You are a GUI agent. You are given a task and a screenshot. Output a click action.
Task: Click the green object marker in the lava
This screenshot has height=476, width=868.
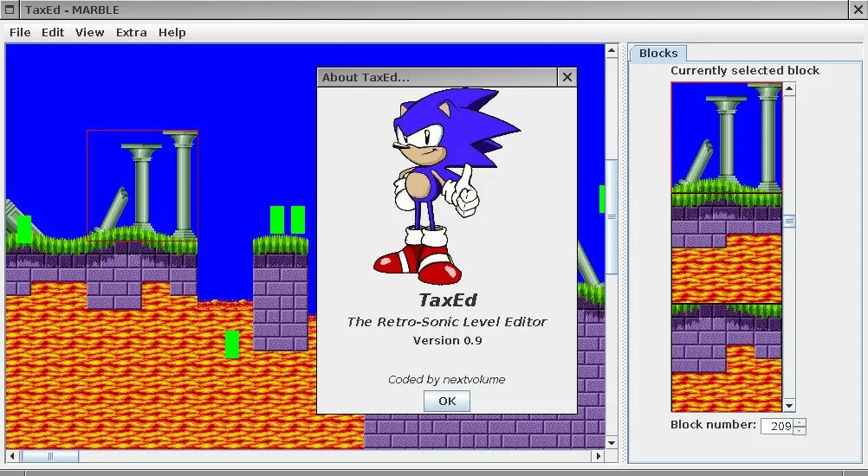coord(232,344)
